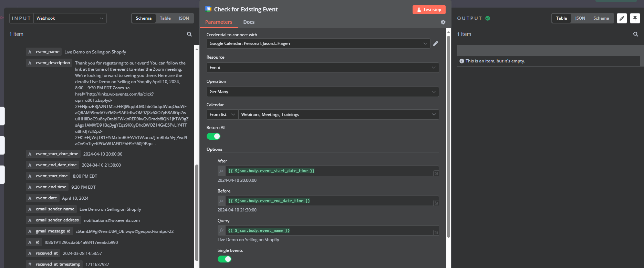The height and width of the screenshot is (268, 644).
Task: Click the input panel vertical scrollbar
Action: point(197,212)
